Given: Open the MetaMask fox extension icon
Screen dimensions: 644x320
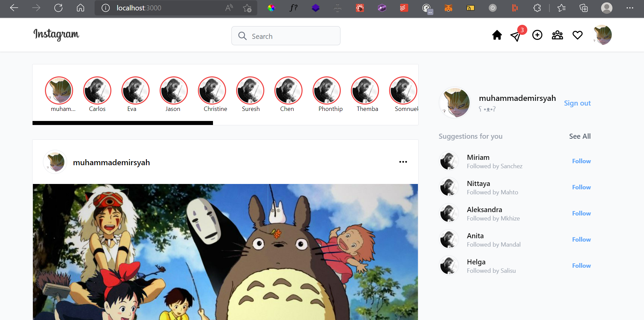Looking at the screenshot, I should (448, 8).
